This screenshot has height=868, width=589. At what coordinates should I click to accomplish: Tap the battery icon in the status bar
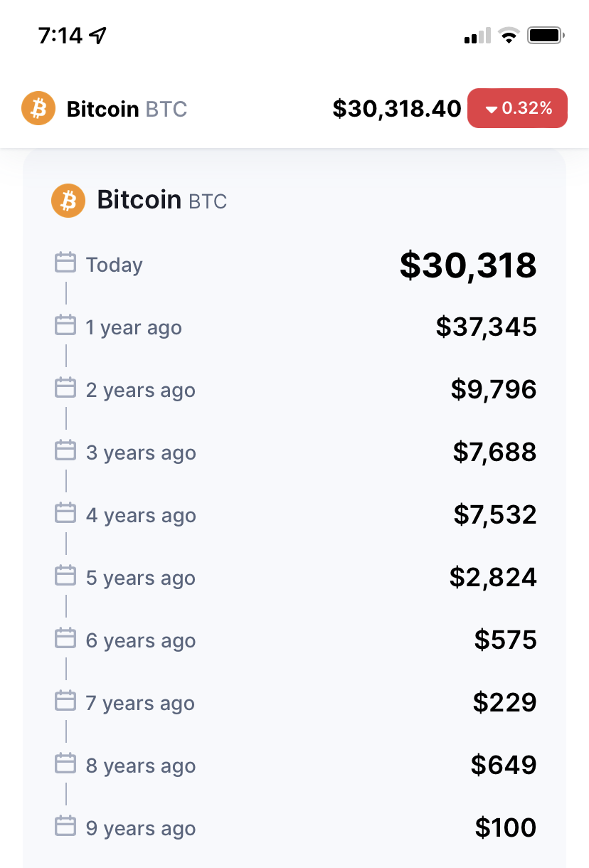(x=546, y=36)
